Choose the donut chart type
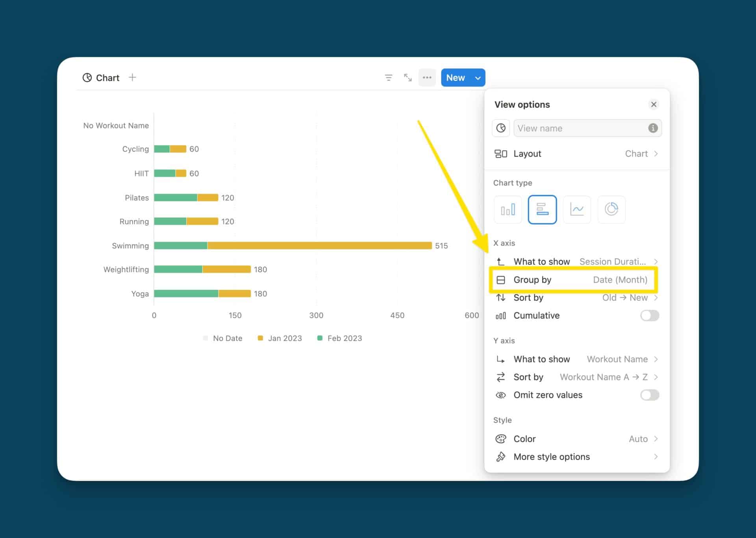The width and height of the screenshot is (756, 538). pyautogui.click(x=611, y=210)
